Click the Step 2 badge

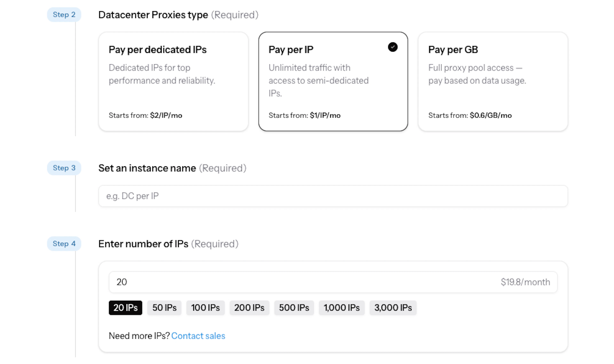tap(64, 15)
